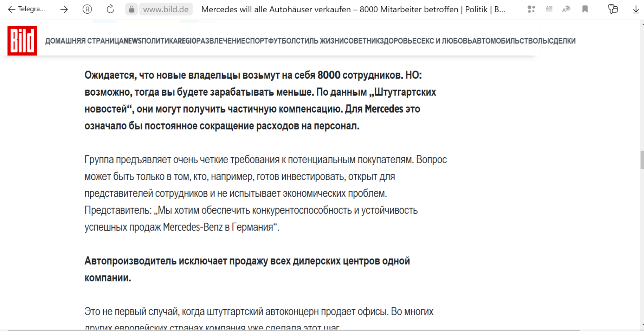Image resolution: width=644 pixels, height=331 pixels.
Task: Click the browser forward arrow
Action: [x=64, y=9]
